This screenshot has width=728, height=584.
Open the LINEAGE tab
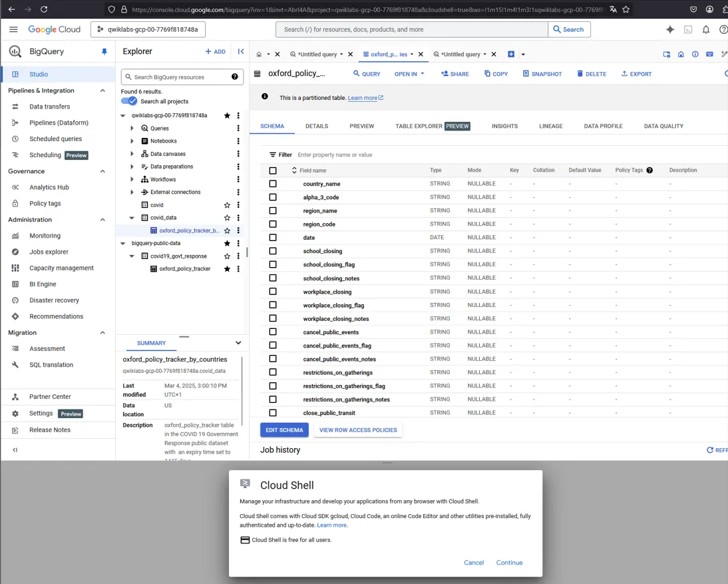[x=550, y=126]
